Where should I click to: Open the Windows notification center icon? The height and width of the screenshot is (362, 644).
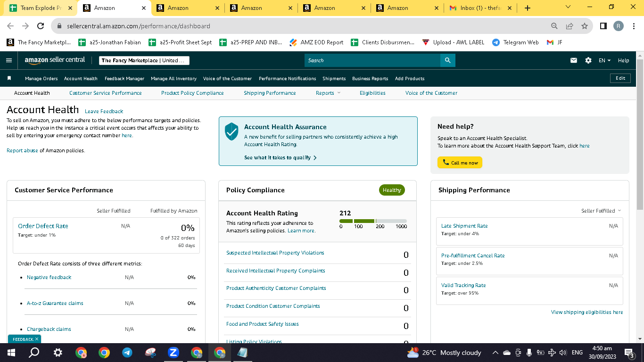coord(629,353)
